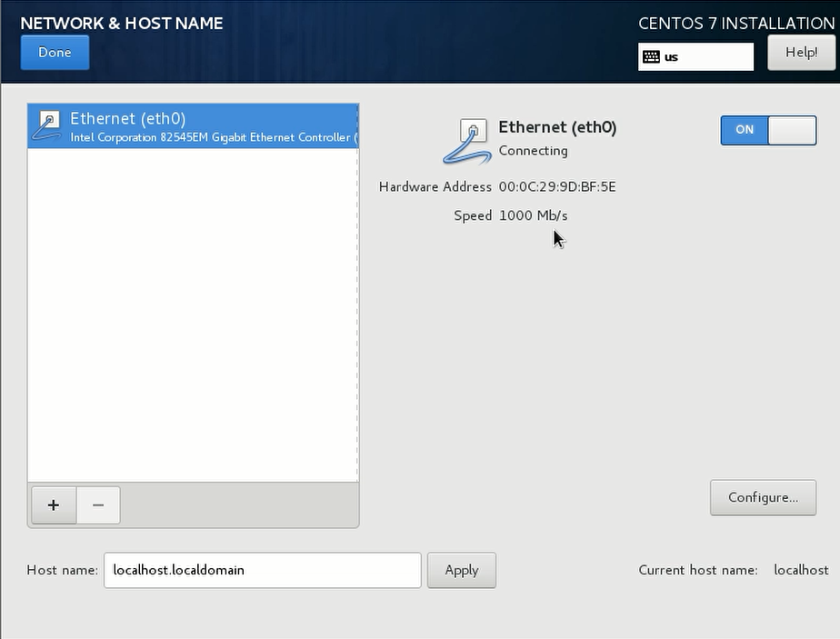Click into the Host name text field

(262, 570)
